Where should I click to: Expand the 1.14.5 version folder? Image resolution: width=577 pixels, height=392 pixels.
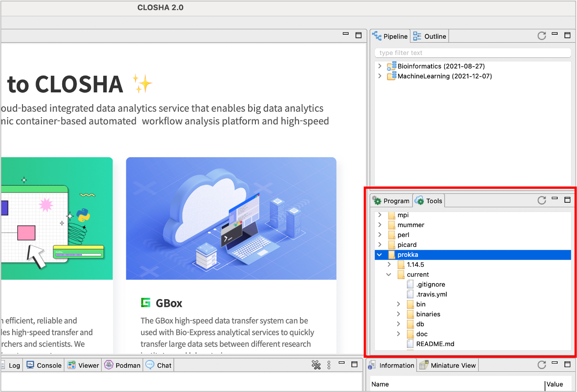pos(389,264)
